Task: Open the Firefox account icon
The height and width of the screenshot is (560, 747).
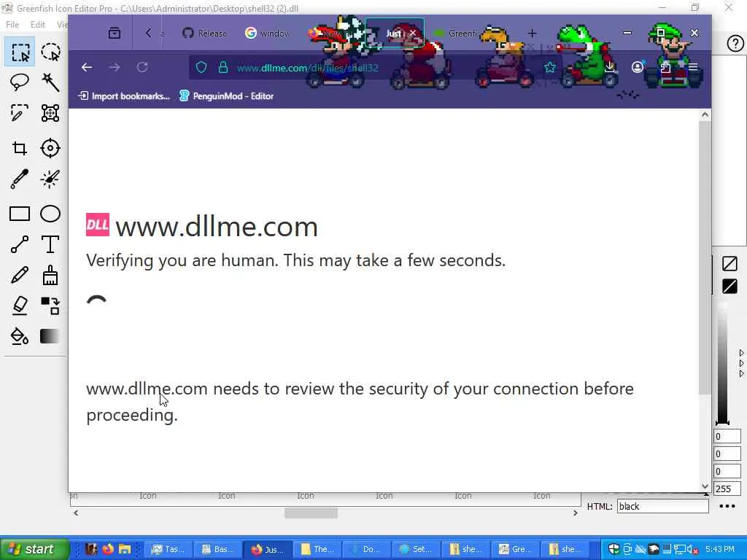Action: (638, 68)
